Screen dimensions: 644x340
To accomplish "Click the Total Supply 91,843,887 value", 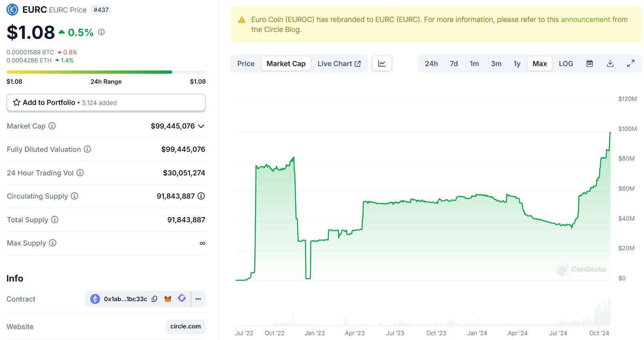I will pos(186,220).
